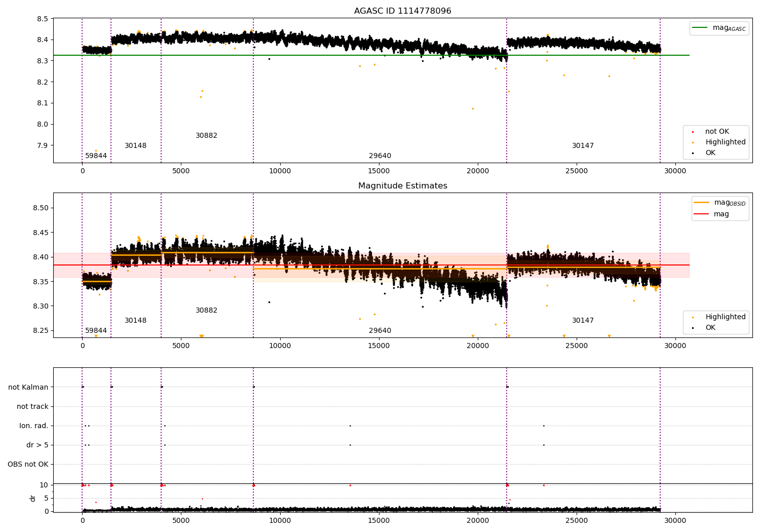The height and width of the screenshot is (532, 760).
Task: Click the 5000 x-axis tick in Magnitude Estimates plot
Action: pyautogui.click(x=181, y=346)
